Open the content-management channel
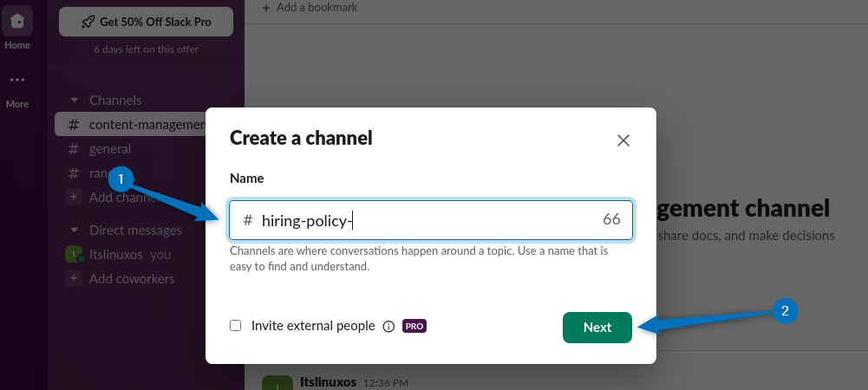 pyautogui.click(x=139, y=124)
